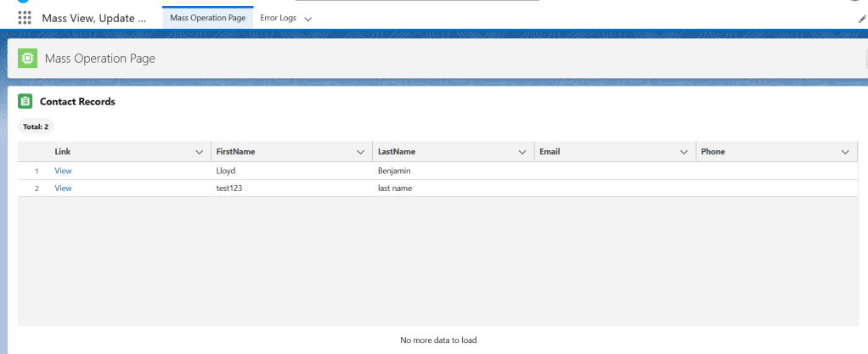Show the Email column actions chevron
868x354 pixels.
pyautogui.click(x=683, y=152)
